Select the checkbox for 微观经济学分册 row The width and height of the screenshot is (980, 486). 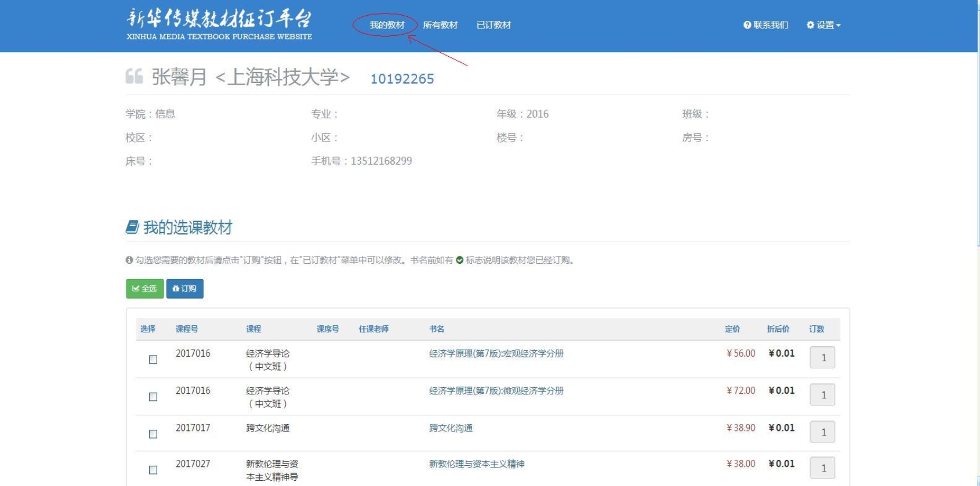[x=153, y=397]
